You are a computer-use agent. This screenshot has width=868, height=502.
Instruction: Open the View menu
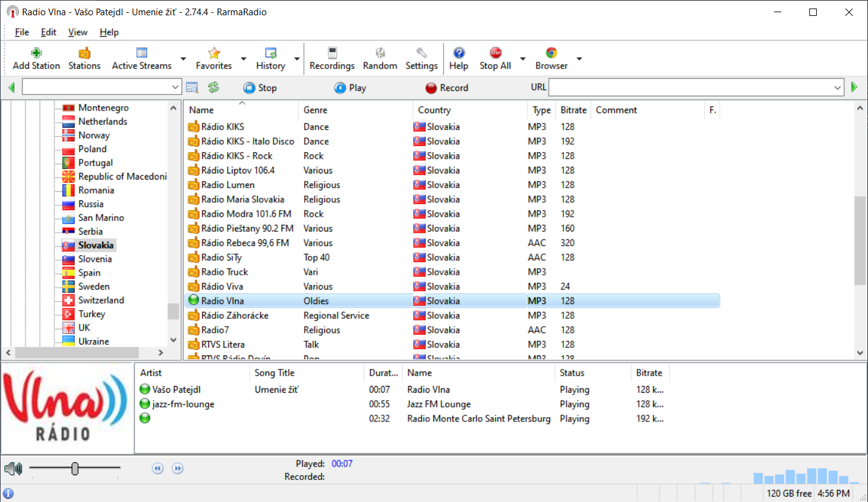[x=78, y=32]
